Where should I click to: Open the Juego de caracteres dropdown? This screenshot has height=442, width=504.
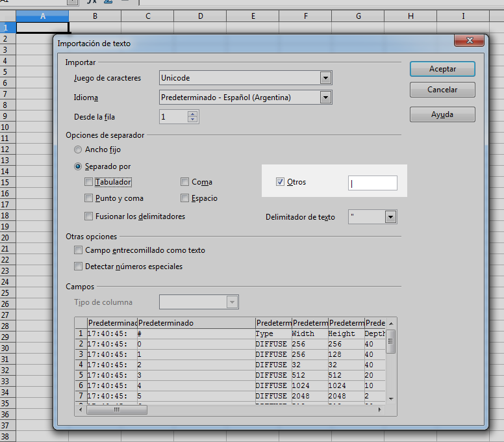point(325,78)
